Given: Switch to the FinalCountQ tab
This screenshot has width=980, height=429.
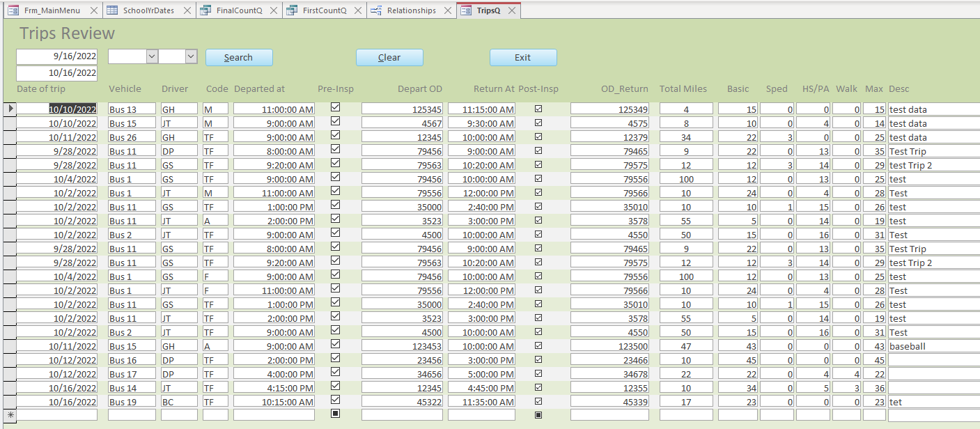Looking at the screenshot, I should 239,10.
